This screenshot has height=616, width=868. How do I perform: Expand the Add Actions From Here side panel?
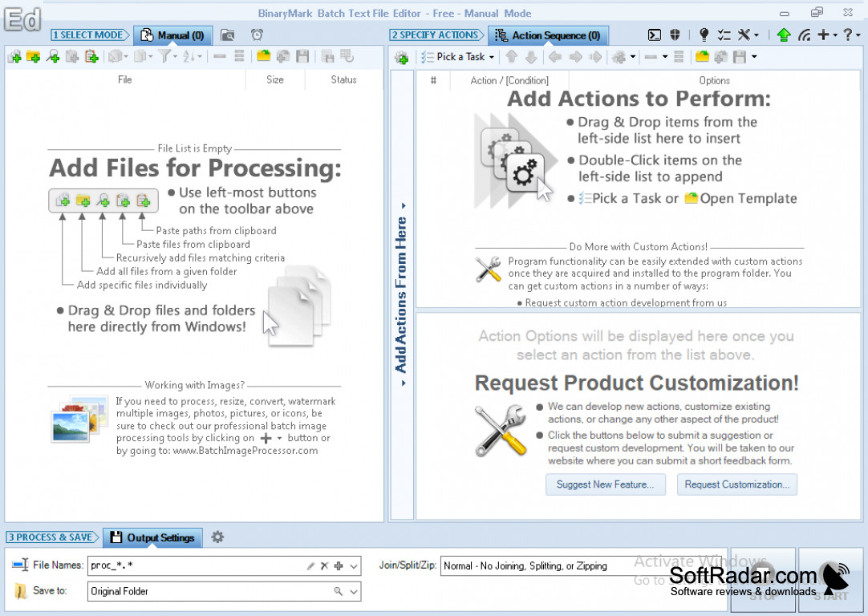402,294
